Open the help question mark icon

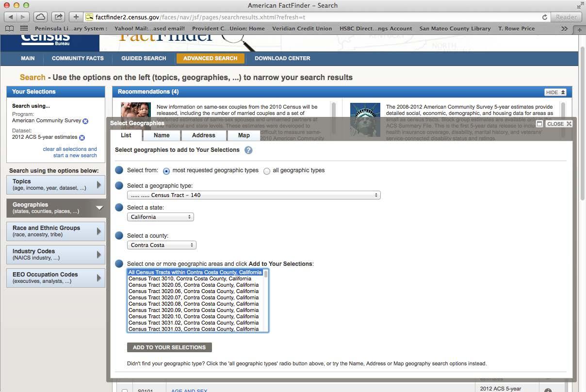248,150
